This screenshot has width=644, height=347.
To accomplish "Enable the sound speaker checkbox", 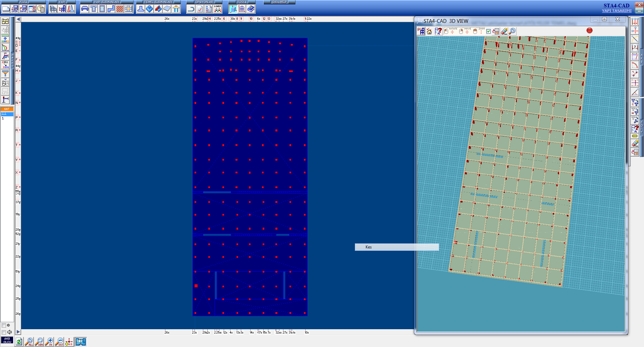I will (4, 332).
